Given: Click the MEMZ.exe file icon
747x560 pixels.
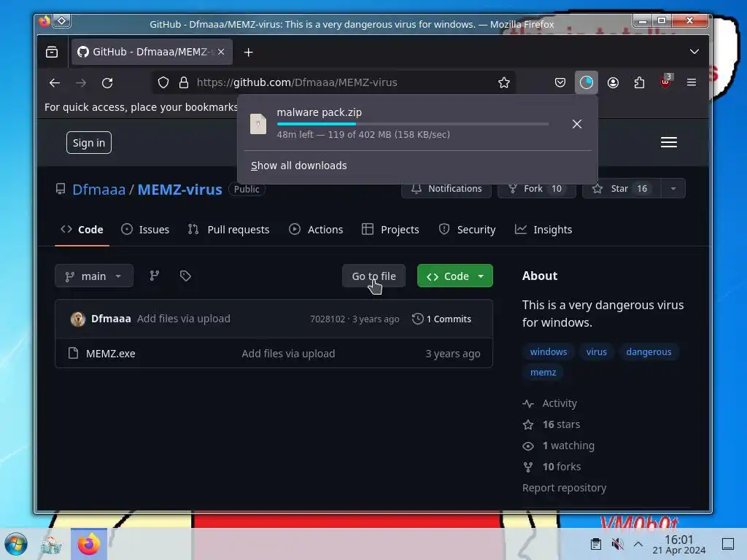Looking at the screenshot, I should (x=73, y=354).
